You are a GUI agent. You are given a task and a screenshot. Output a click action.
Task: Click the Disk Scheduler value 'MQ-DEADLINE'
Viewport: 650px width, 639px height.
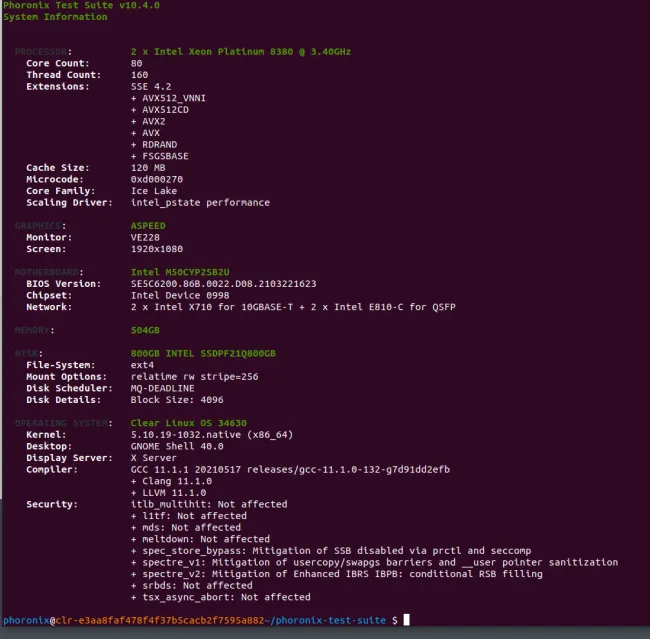(162, 389)
